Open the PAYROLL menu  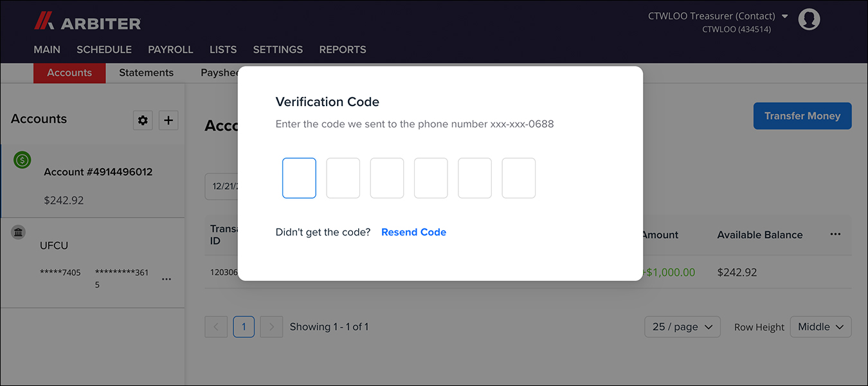click(170, 50)
